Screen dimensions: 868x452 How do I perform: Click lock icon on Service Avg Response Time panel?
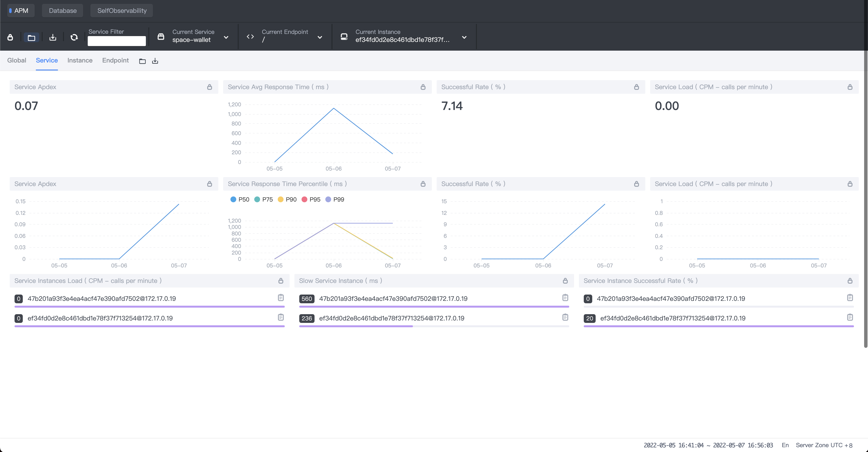tap(423, 87)
